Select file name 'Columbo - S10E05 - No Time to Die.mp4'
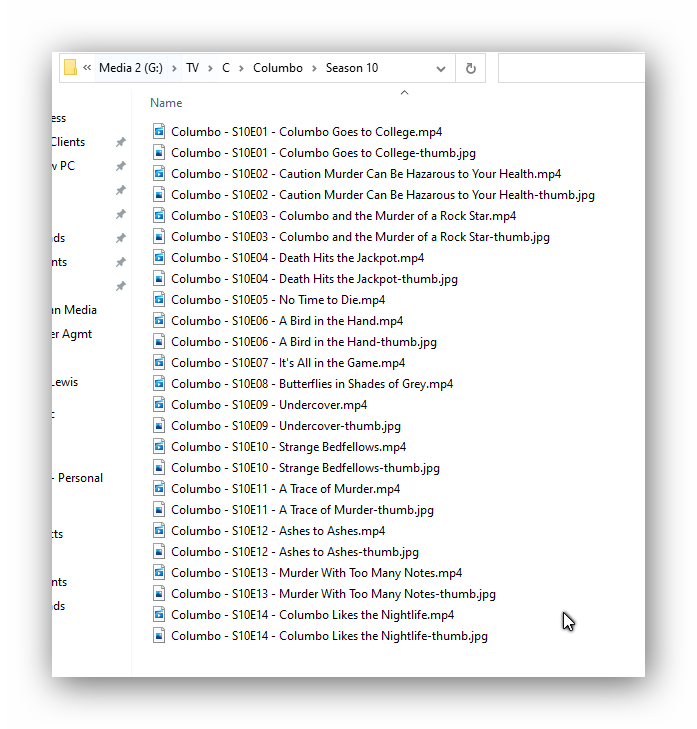The width and height of the screenshot is (697, 729). [278, 300]
